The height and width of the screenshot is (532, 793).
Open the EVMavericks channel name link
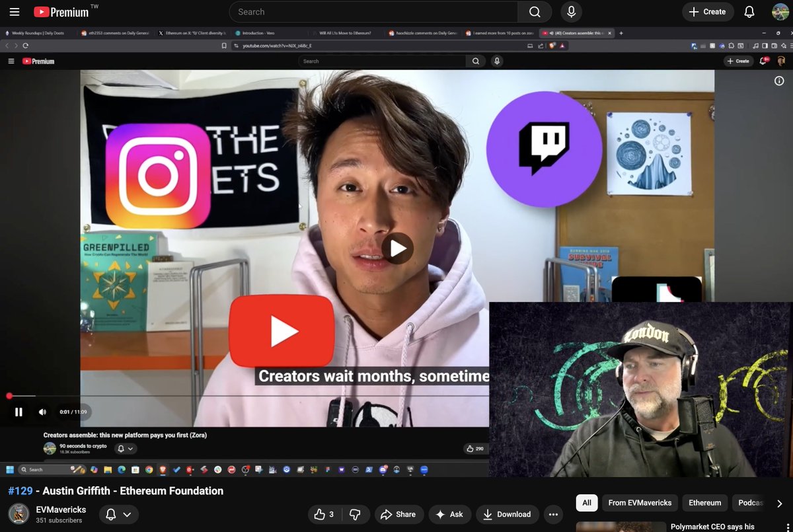pos(61,510)
